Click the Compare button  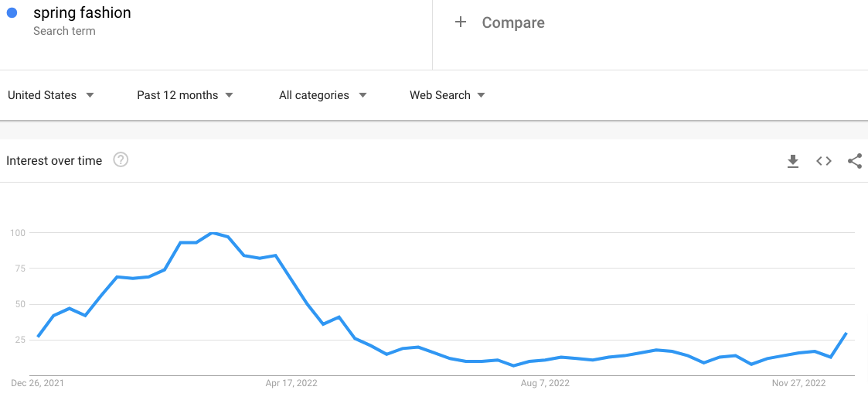512,23
